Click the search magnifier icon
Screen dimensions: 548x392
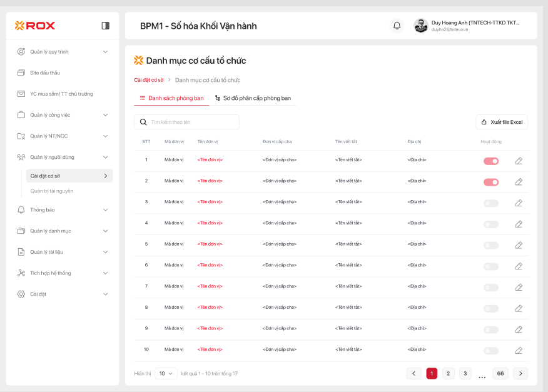tap(143, 122)
